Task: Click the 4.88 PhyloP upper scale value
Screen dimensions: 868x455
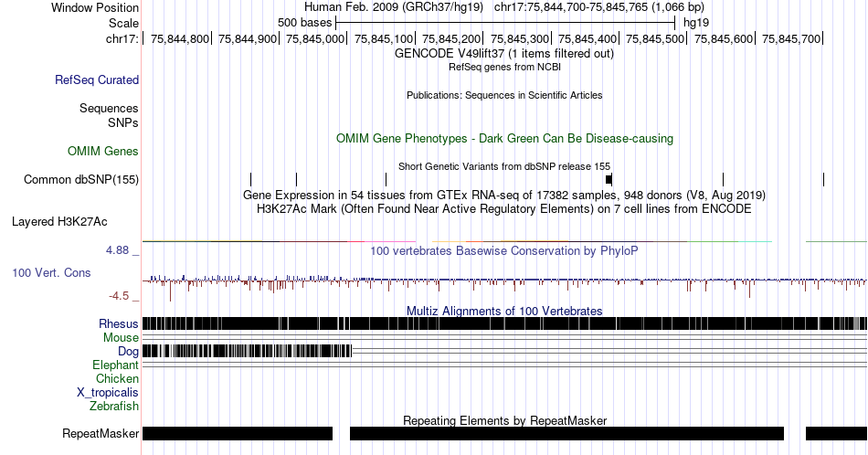Action: pos(117,250)
